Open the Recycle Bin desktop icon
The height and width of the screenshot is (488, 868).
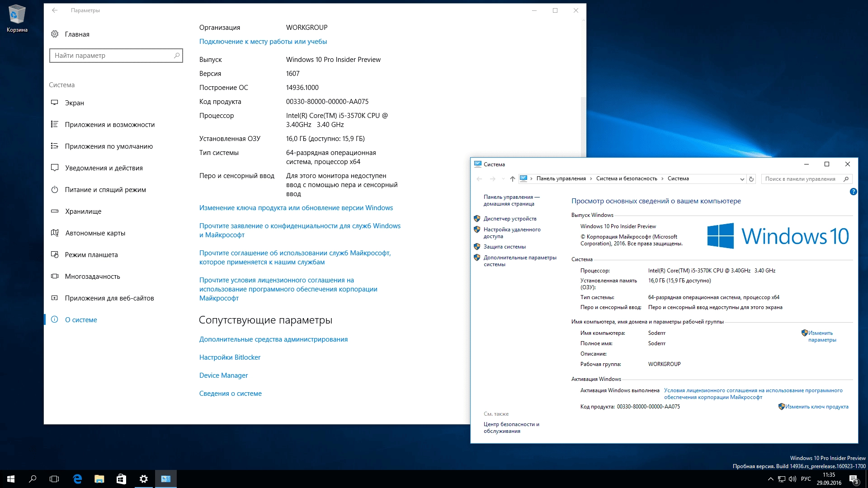(x=17, y=19)
